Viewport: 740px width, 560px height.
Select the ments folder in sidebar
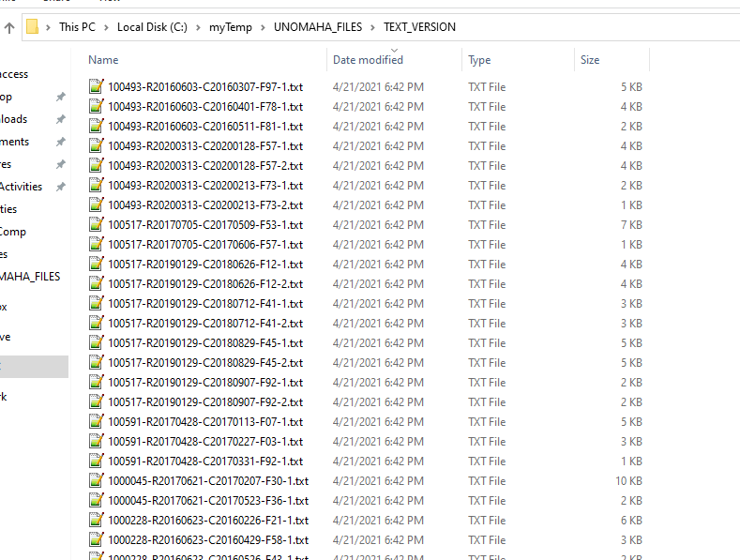(x=14, y=142)
